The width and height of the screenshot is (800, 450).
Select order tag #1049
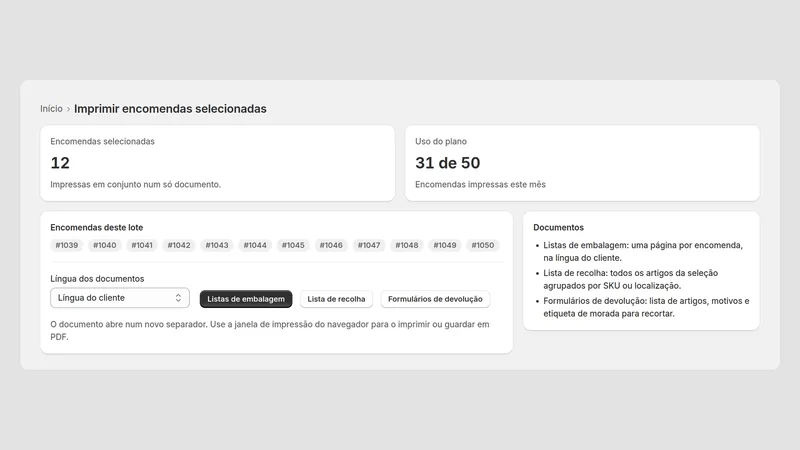(445, 245)
